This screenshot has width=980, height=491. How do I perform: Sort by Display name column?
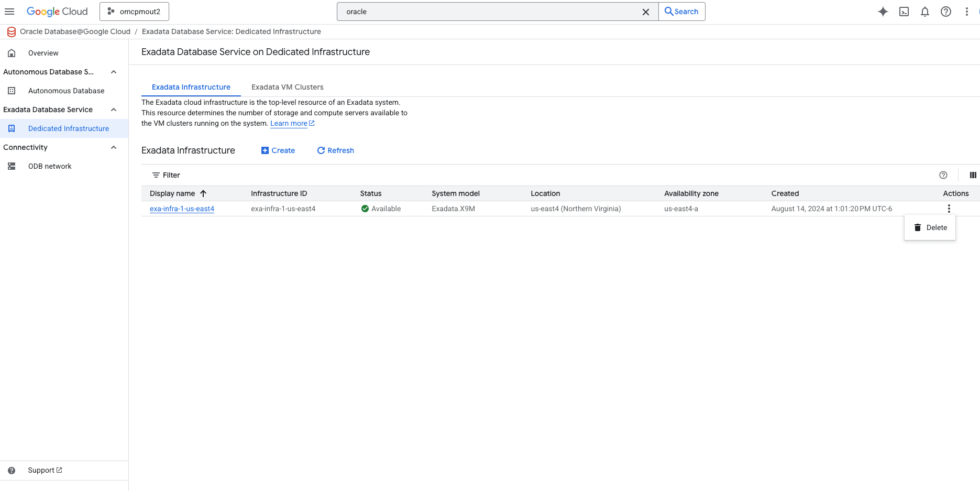click(x=172, y=193)
